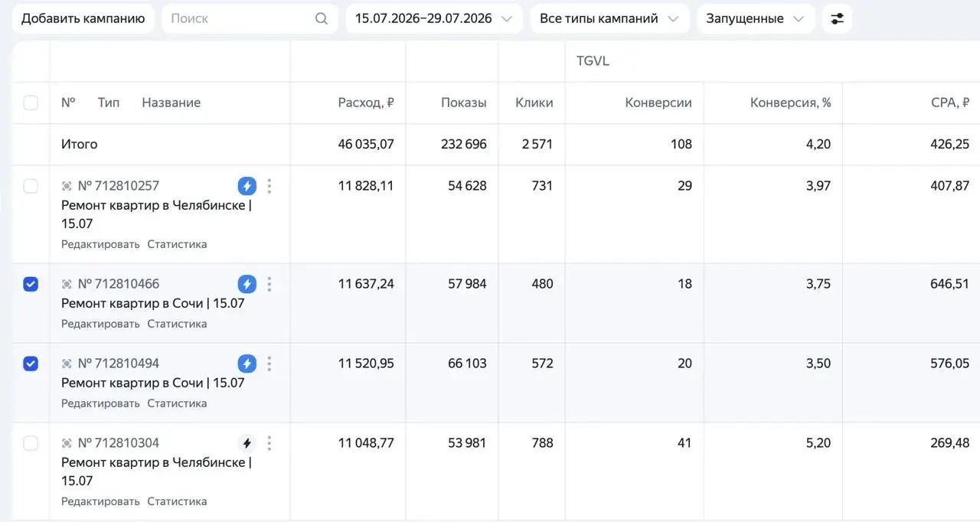Viewport: 980px width, 522px height.
Task: Click the 'Добавить кампанию' button
Action: click(x=83, y=18)
